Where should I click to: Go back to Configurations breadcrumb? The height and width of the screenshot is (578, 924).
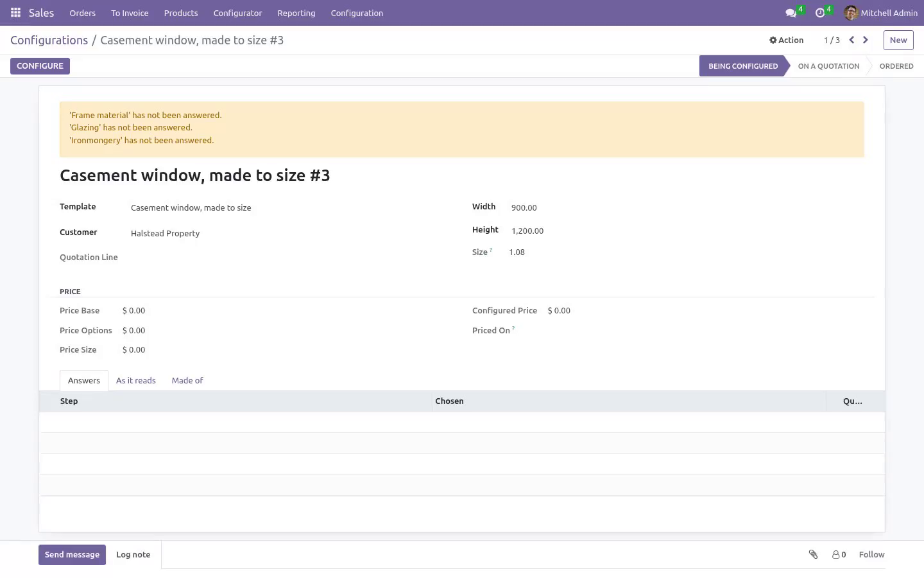click(49, 40)
